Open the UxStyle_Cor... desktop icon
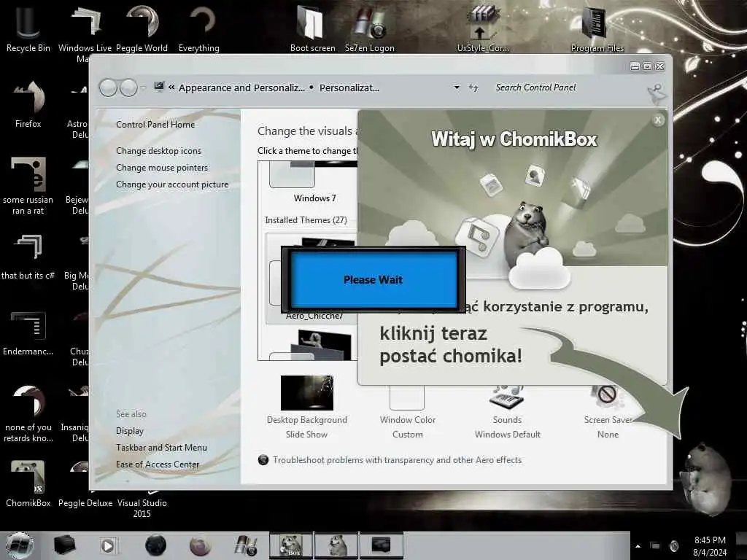The width and height of the screenshot is (747, 560). [x=483, y=28]
